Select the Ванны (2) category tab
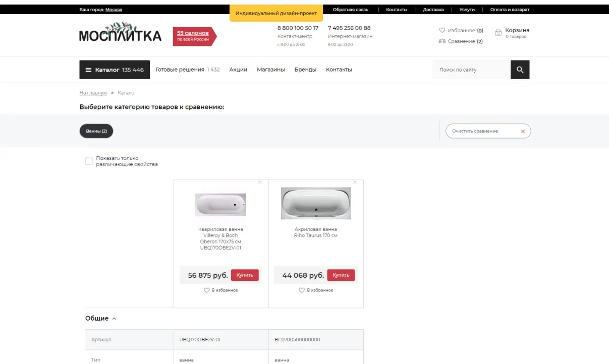This screenshot has height=364, width=609. coord(96,131)
